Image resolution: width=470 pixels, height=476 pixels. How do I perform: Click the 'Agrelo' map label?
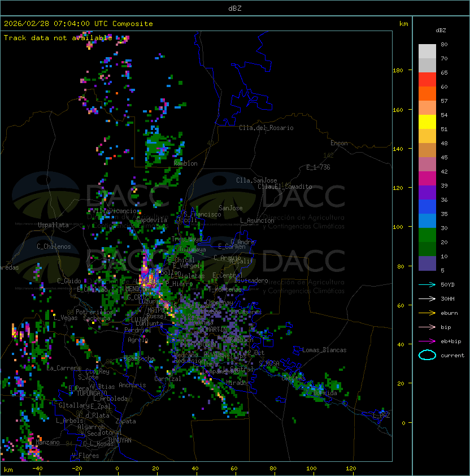click(138, 340)
